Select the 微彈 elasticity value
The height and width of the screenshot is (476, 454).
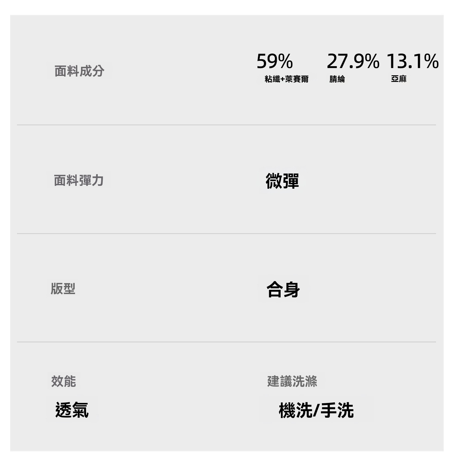click(x=282, y=181)
